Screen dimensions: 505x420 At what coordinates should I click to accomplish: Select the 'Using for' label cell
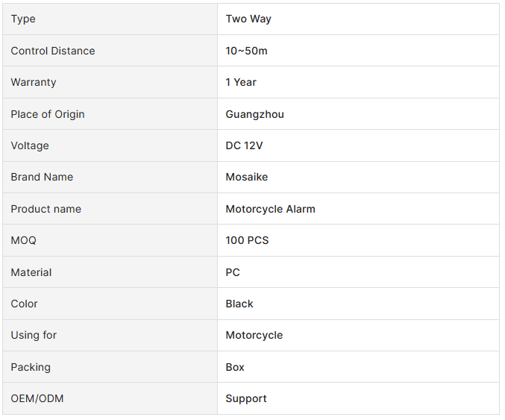click(34, 335)
